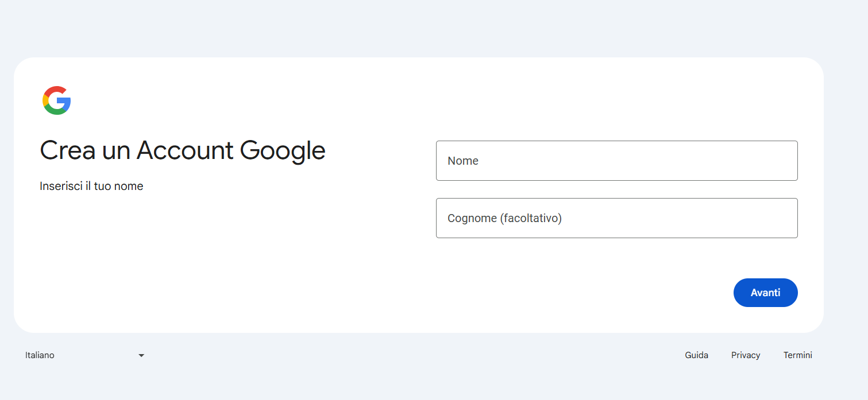The image size is (868, 400).
Task: Click the "Italiano" language label text
Action: (40, 355)
